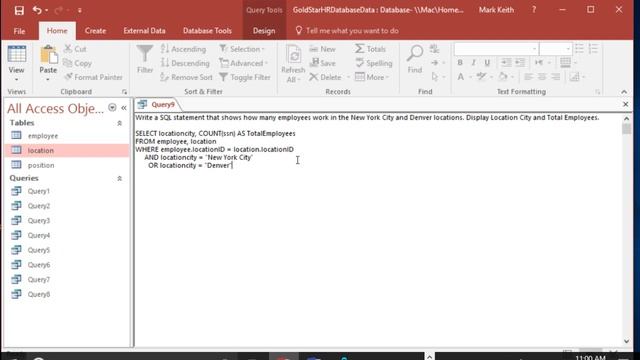Collapse the navigation pane with shutter button
The width and height of the screenshot is (640, 360).
(x=124, y=108)
